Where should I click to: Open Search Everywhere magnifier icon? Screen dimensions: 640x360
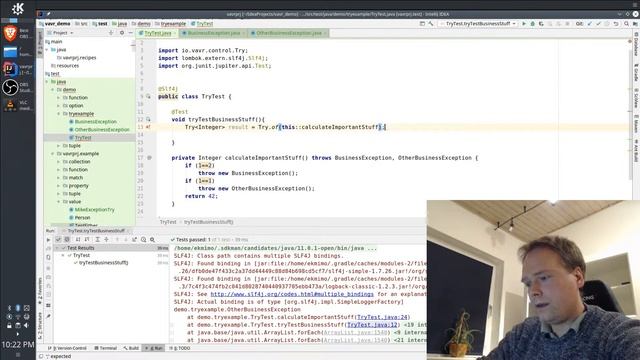(627, 24)
